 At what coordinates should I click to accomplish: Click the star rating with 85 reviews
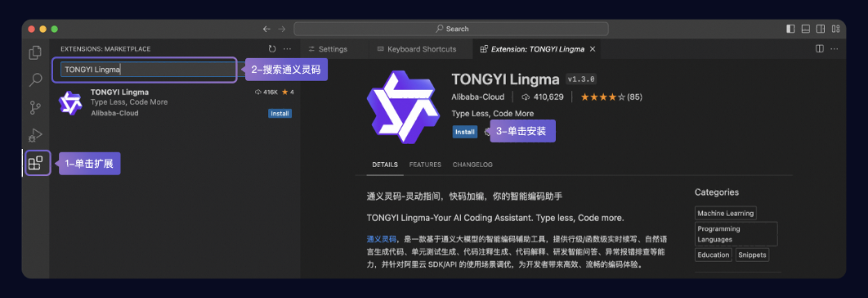click(611, 97)
